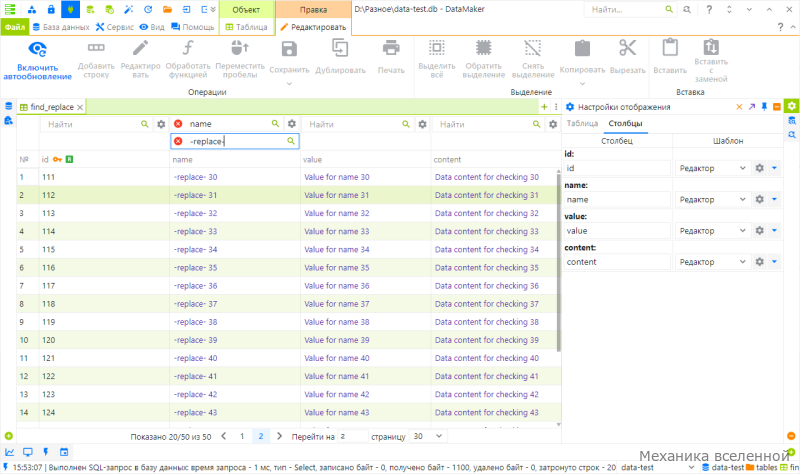Click the Сохранить floppy disk icon
Screen dimensions: 800x474
pyautogui.click(x=289, y=49)
